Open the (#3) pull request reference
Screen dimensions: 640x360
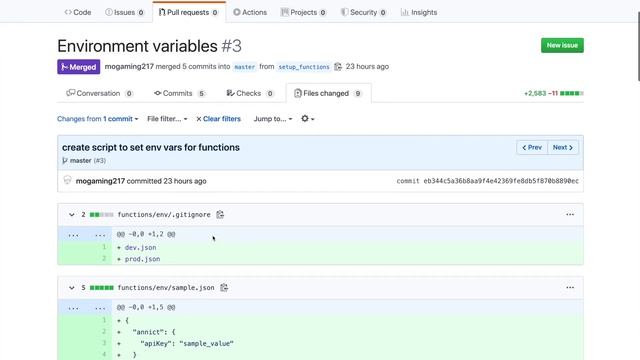pos(100,160)
